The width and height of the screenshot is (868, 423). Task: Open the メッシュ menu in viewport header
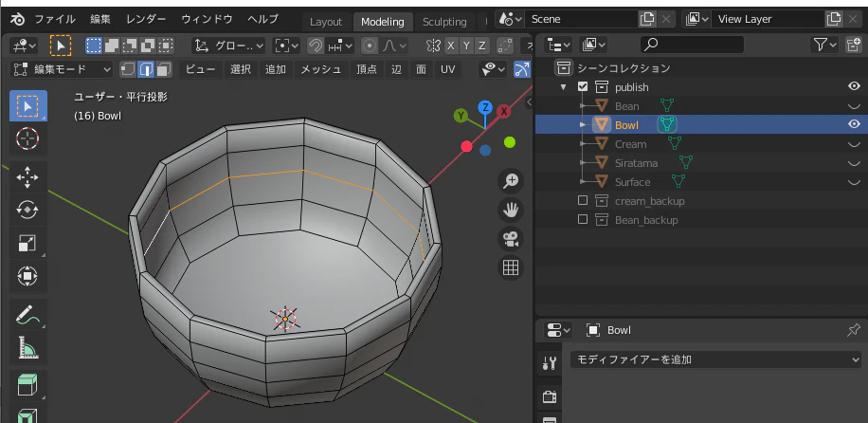coord(320,69)
